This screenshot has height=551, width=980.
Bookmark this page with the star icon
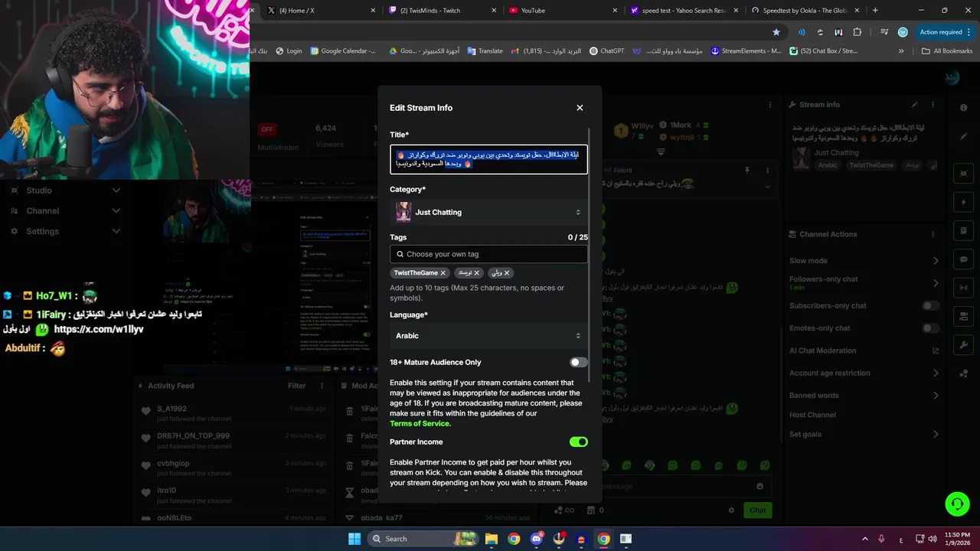[776, 32]
